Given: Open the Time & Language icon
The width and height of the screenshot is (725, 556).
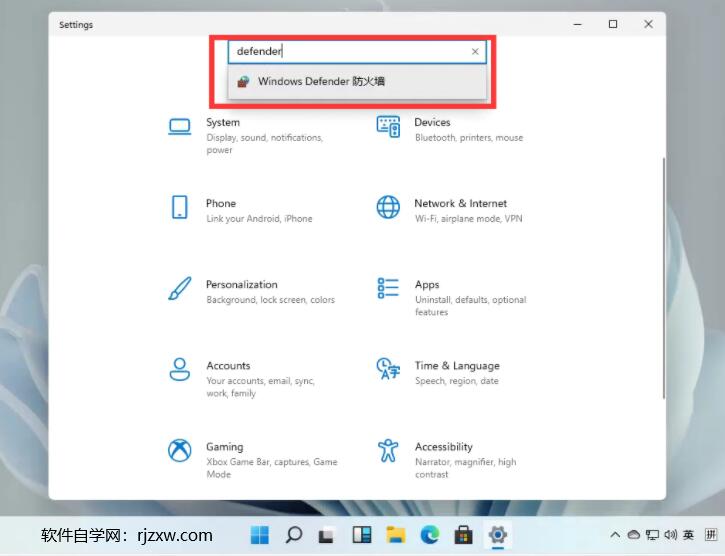Looking at the screenshot, I should coord(388,369).
